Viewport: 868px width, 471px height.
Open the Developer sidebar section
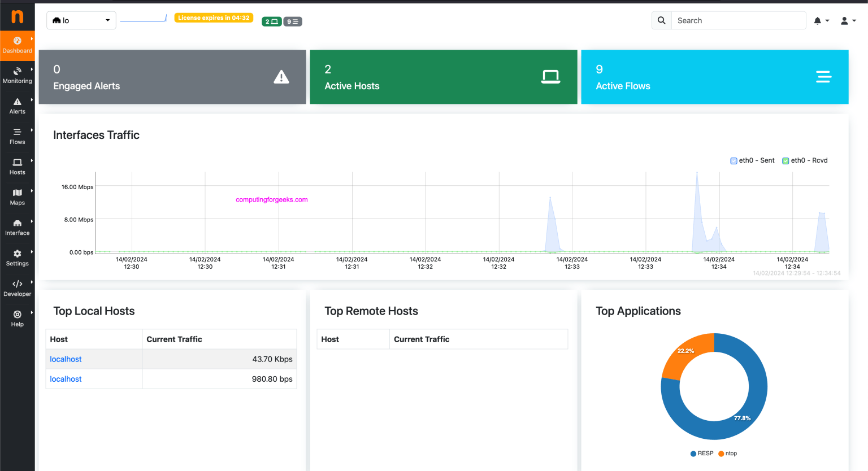click(18, 288)
